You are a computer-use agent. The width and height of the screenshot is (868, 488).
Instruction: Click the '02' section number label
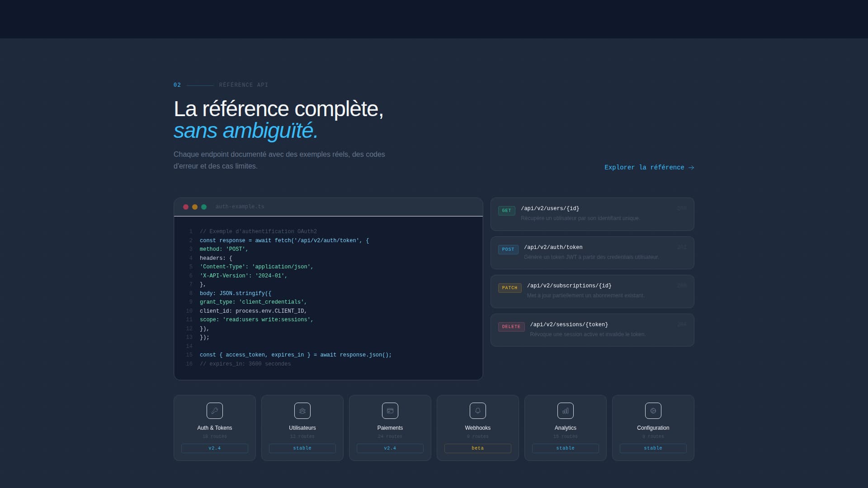pos(177,85)
